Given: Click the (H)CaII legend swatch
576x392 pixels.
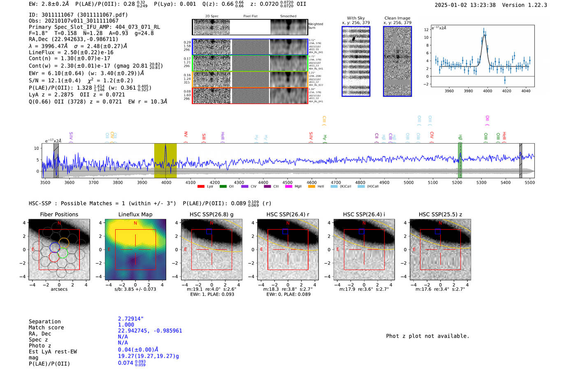Looking at the screenshot, I should click(x=361, y=187).
